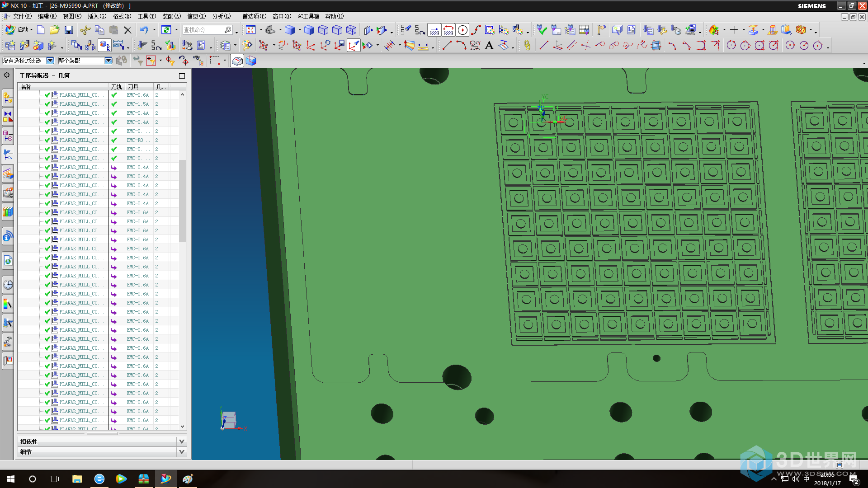Open the 分析(L) menu

222,16
